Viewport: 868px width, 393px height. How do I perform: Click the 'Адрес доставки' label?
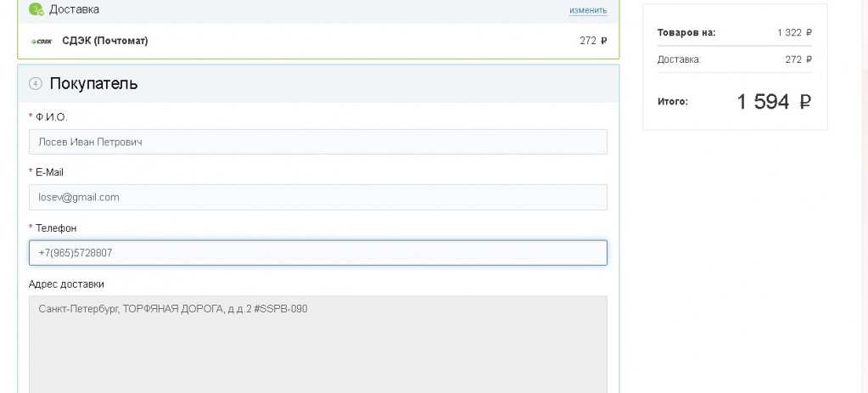coord(66,284)
